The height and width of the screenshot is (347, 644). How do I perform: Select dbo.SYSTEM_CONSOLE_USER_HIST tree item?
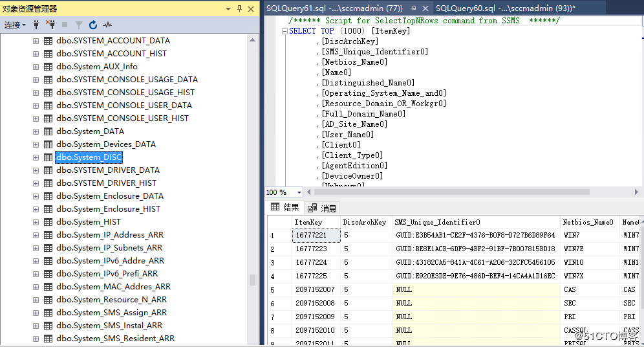122,118
